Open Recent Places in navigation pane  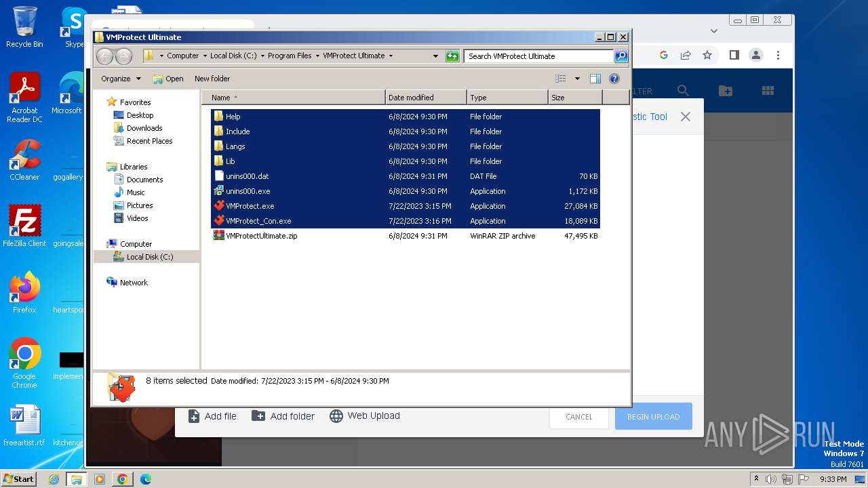point(149,141)
